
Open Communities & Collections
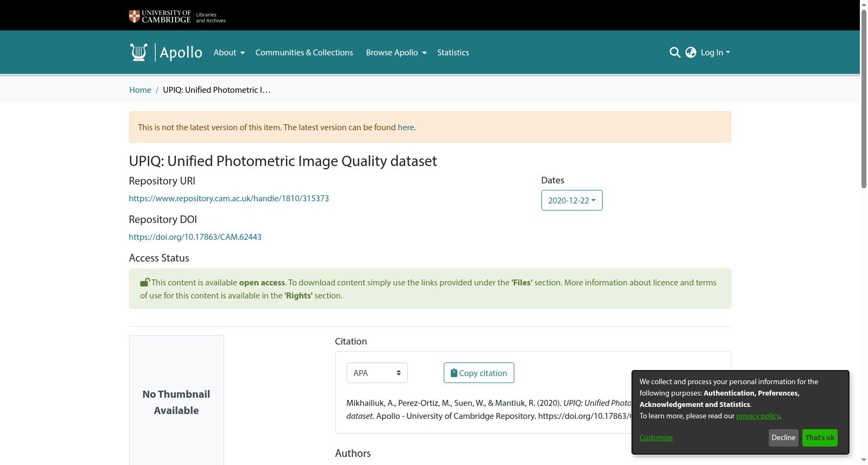coord(304,53)
